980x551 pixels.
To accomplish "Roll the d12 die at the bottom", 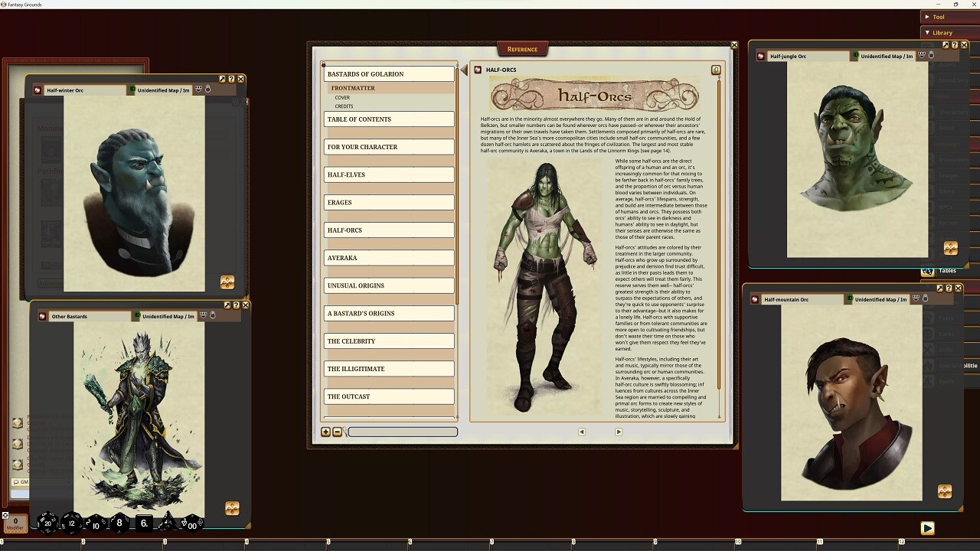I will [x=71, y=523].
